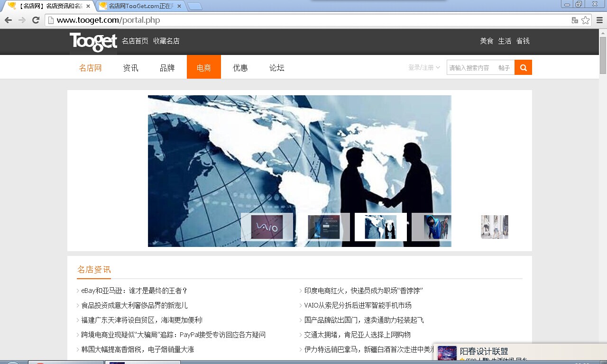Select the rightmost slideshow thumbnail outside the banner
The width and height of the screenshot is (607, 364).
point(495,227)
